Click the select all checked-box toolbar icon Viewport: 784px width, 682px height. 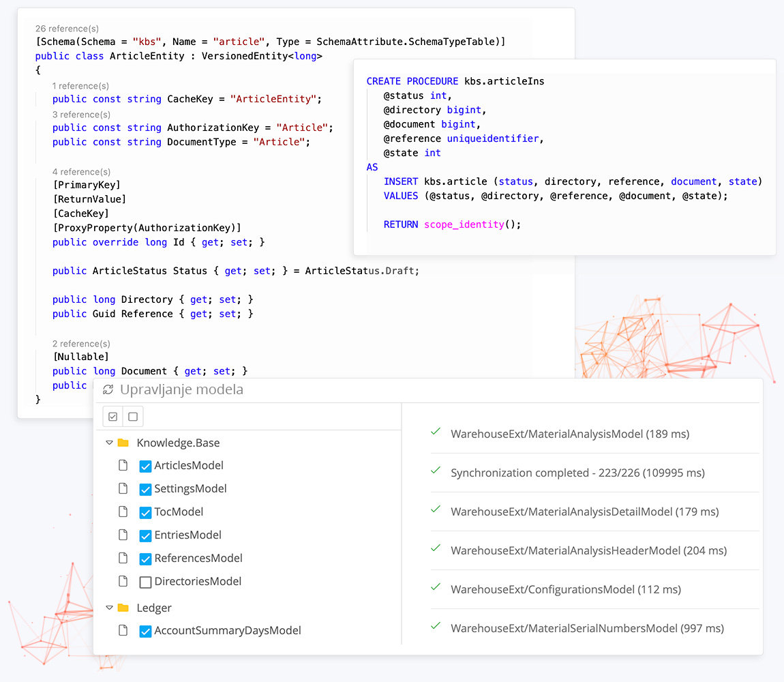113,417
